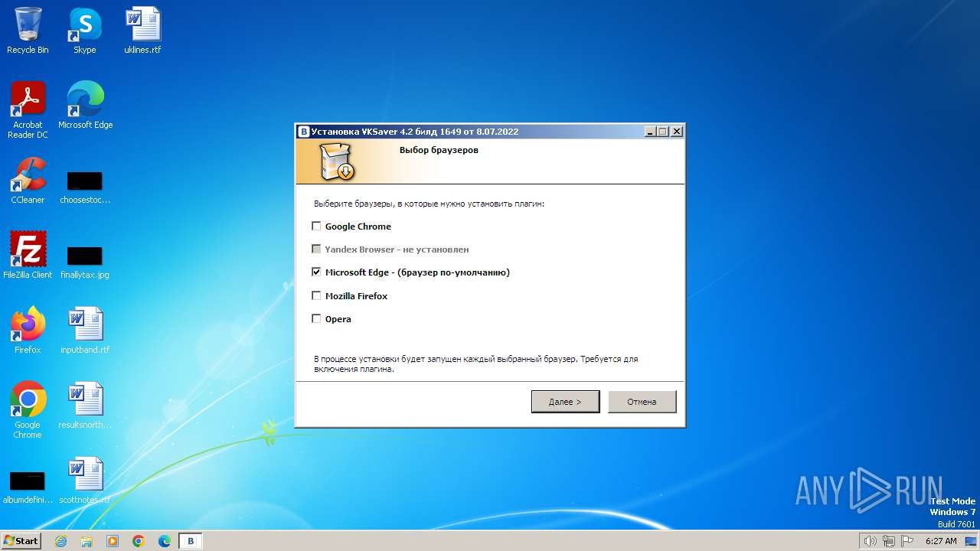Open Chrome from the taskbar

(139, 541)
